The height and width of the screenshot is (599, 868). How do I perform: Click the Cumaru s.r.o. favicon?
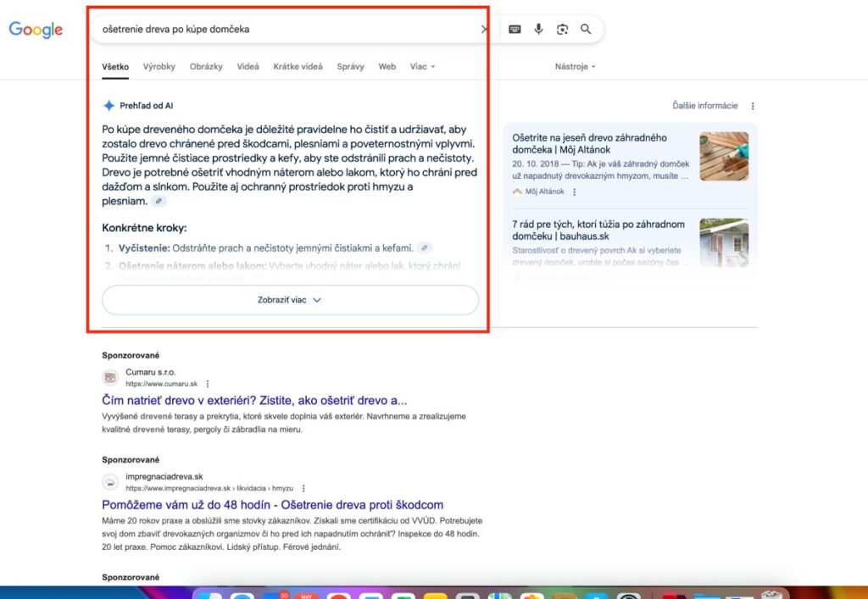point(110,378)
